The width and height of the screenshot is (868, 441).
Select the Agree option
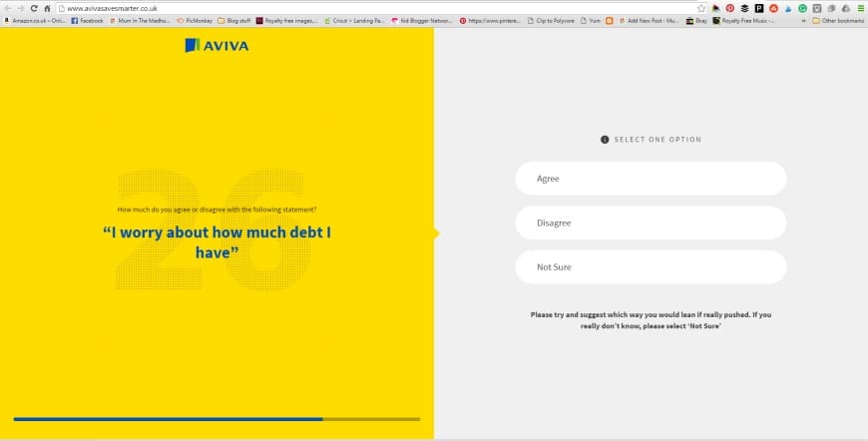click(651, 179)
